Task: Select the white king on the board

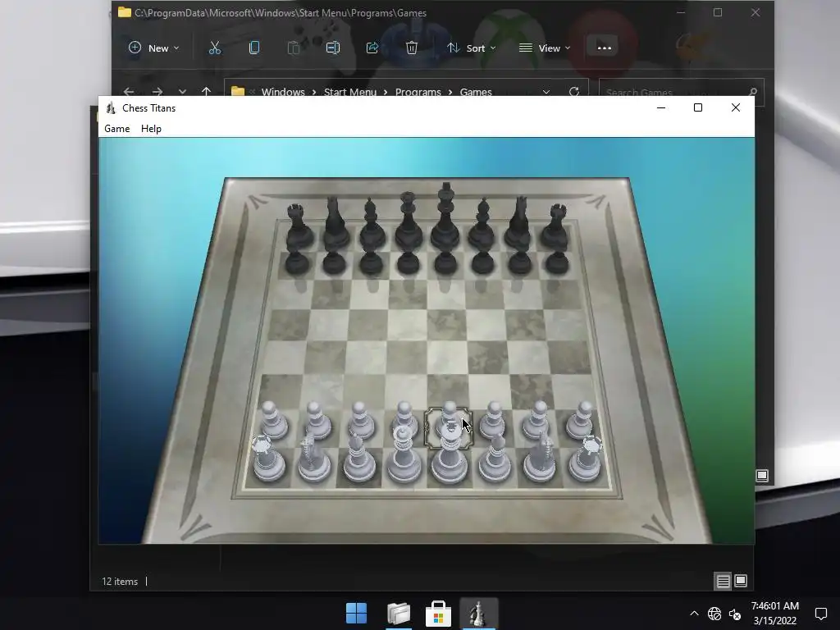Action: 449,461
